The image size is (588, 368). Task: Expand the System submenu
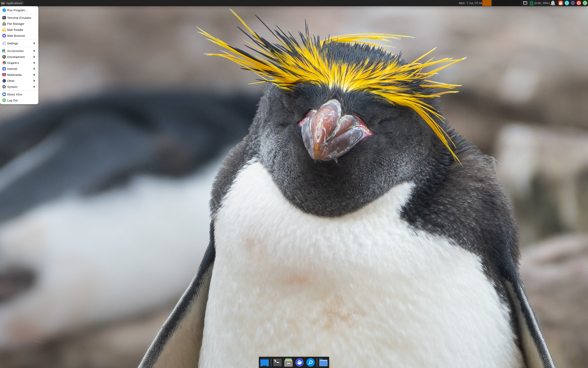[x=19, y=87]
